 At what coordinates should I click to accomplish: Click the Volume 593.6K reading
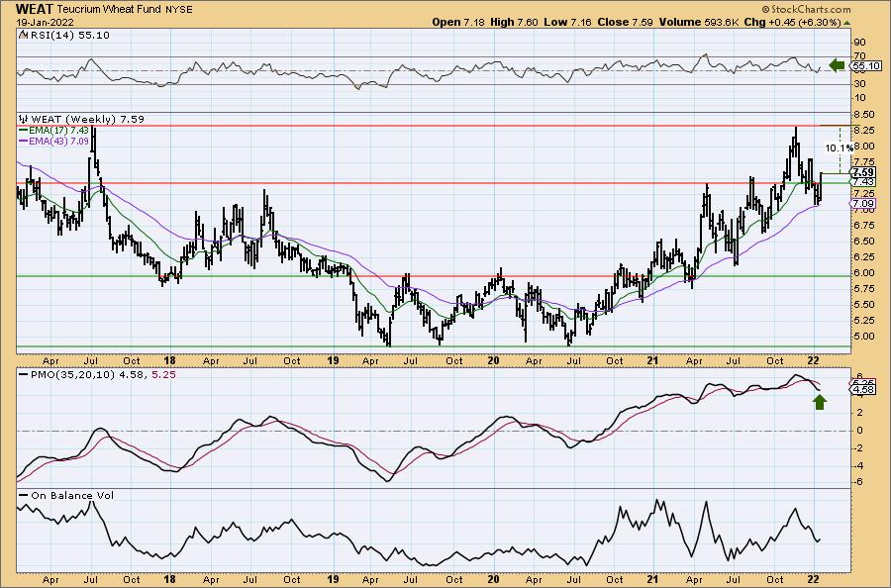point(699,22)
